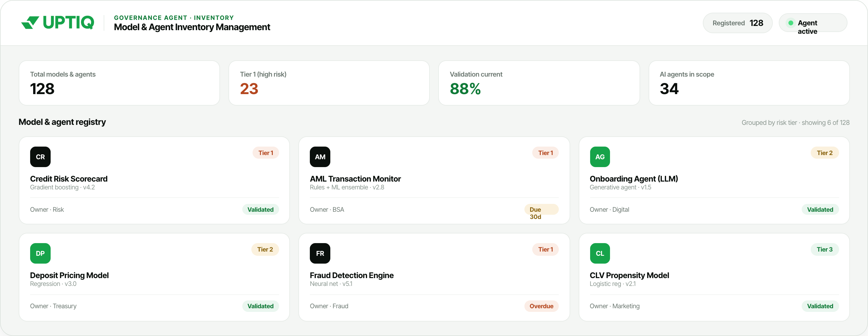This screenshot has height=336, width=868.
Task: Open the Tier 1 (high risk) summary card
Action: 329,83
